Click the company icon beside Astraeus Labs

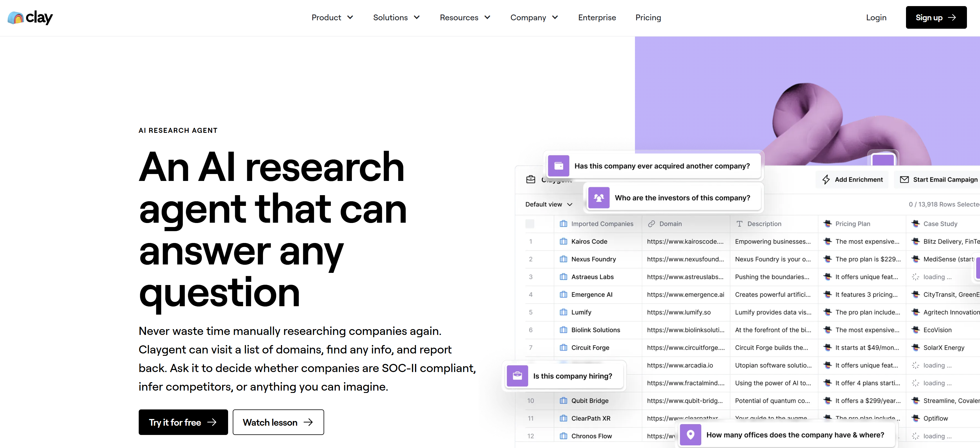pos(563,277)
